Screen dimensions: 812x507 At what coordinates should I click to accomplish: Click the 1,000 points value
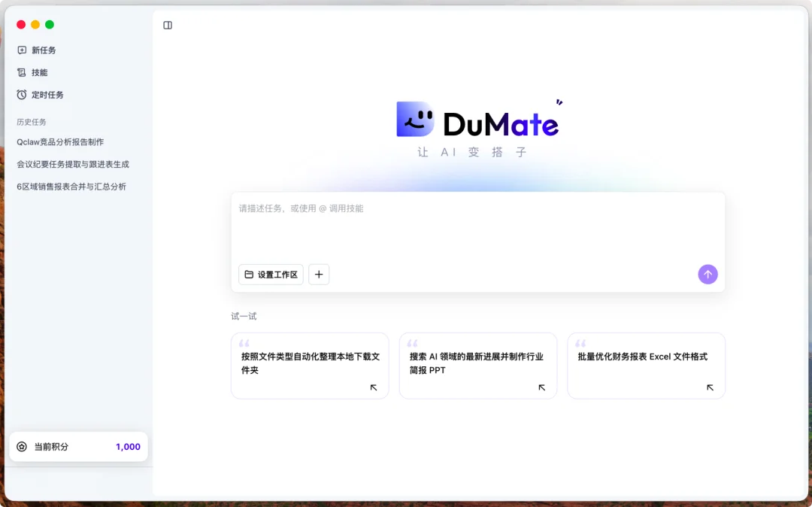click(x=128, y=446)
